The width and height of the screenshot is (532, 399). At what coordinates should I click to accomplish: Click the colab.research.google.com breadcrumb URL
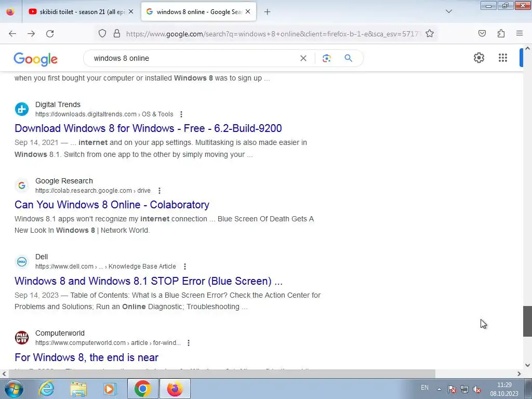click(x=93, y=191)
